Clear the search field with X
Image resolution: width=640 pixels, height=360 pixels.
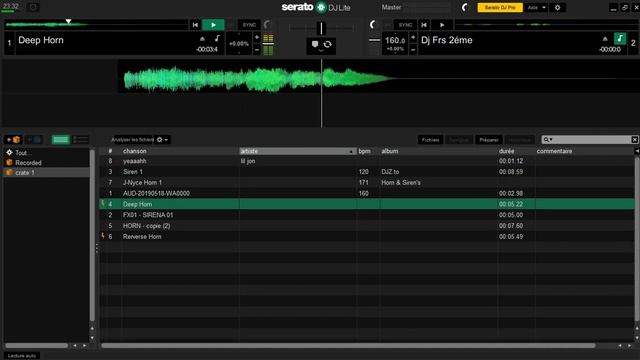(635, 140)
